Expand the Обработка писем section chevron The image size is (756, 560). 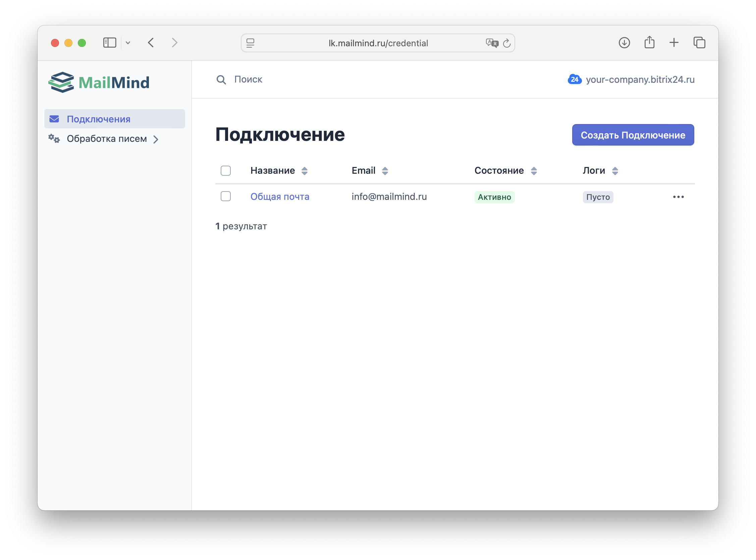coord(156,139)
